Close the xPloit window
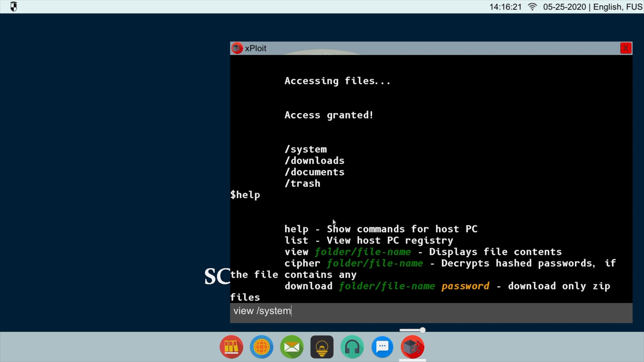Viewport: 644px width, 362px height. click(626, 48)
